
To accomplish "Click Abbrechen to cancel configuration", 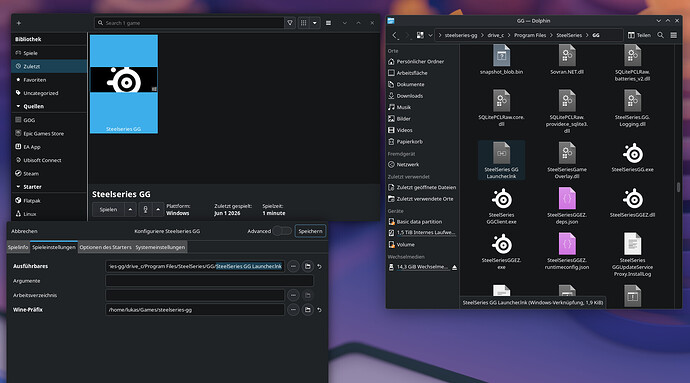I will pos(24,231).
